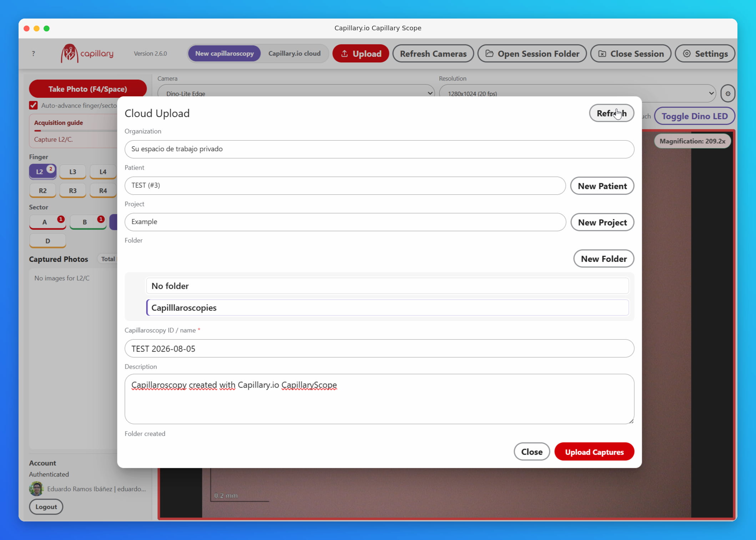Click New Folder button
The width and height of the screenshot is (756, 540).
[604, 259]
